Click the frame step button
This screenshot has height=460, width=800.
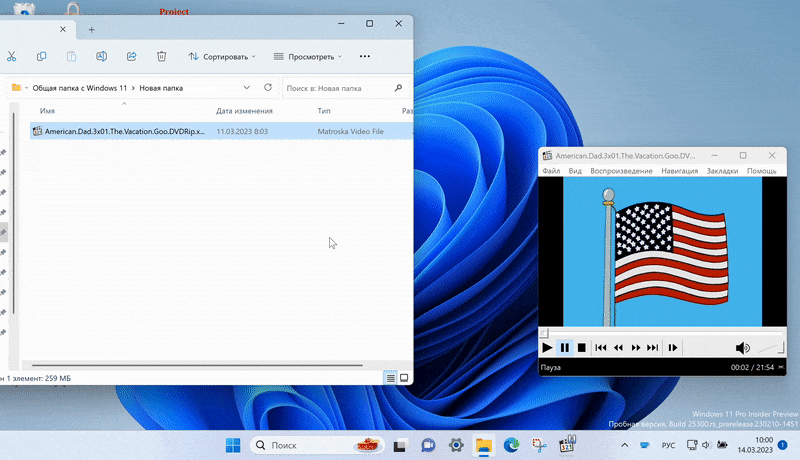673,348
